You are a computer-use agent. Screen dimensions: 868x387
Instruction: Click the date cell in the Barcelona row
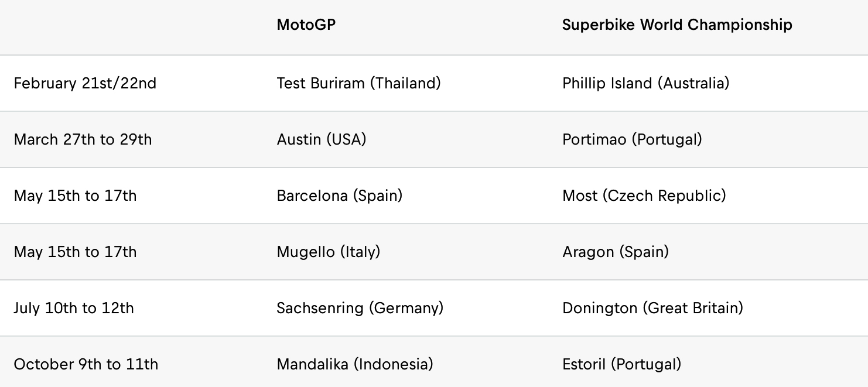pyautogui.click(x=75, y=196)
